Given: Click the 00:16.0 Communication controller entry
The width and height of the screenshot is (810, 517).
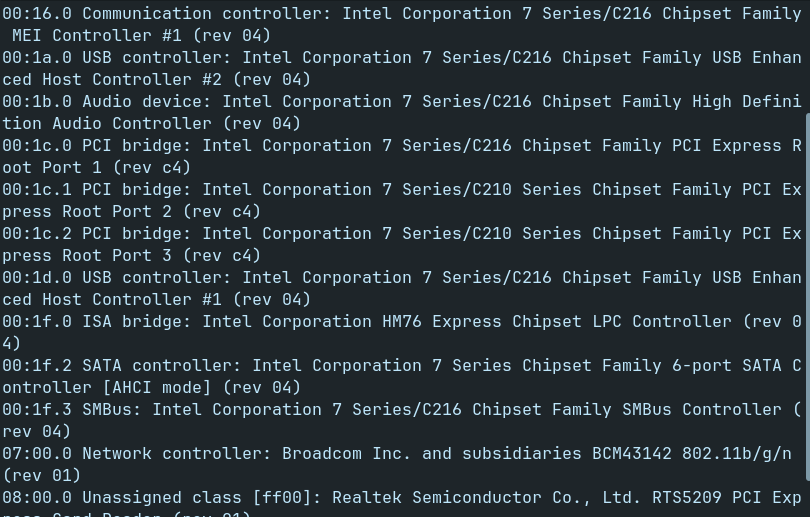Looking at the screenshot, I should click(402, 24).
